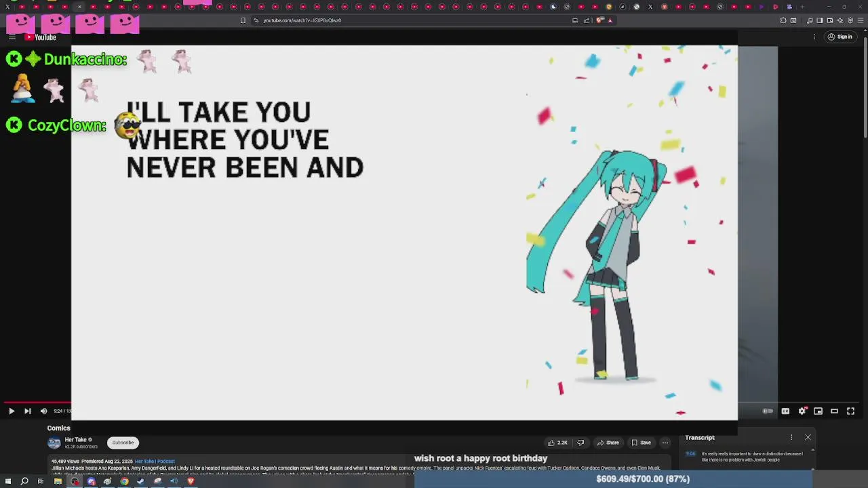Dislike the video
The image size is (868, 488).
pos(580,443)
